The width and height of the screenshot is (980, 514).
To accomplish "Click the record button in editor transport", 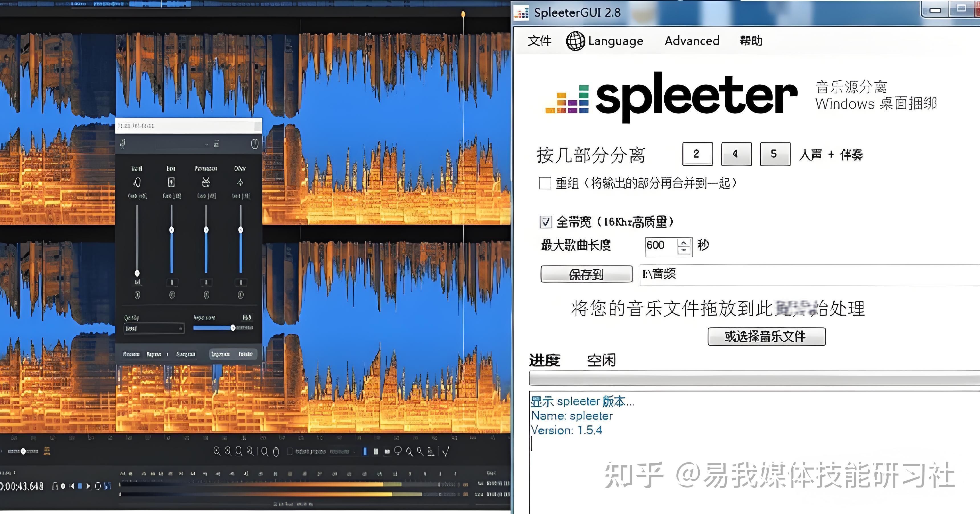I will click(63, 486).
